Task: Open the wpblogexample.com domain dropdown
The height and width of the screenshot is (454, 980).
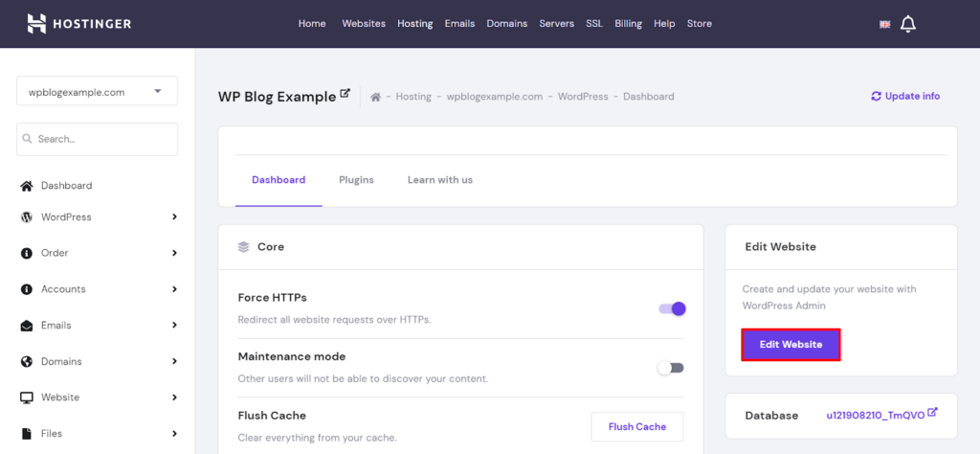Action: [x=97, y=91]
